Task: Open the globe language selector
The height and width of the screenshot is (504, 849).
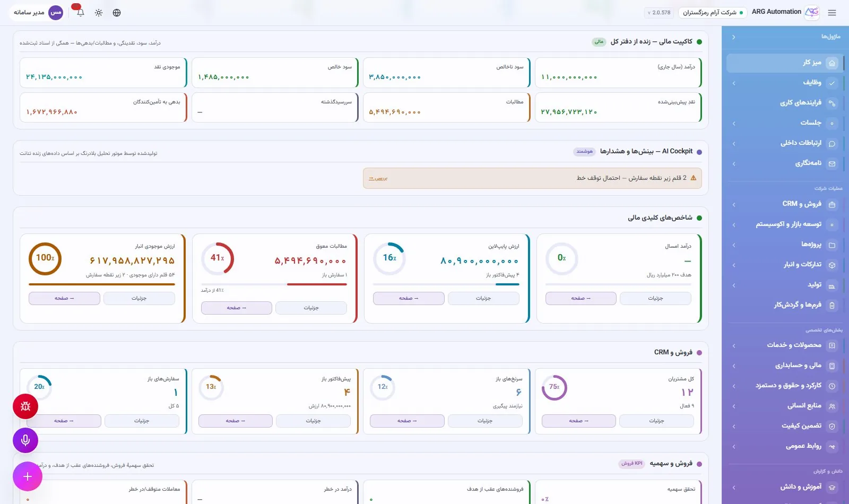Action: coord(117,13)
